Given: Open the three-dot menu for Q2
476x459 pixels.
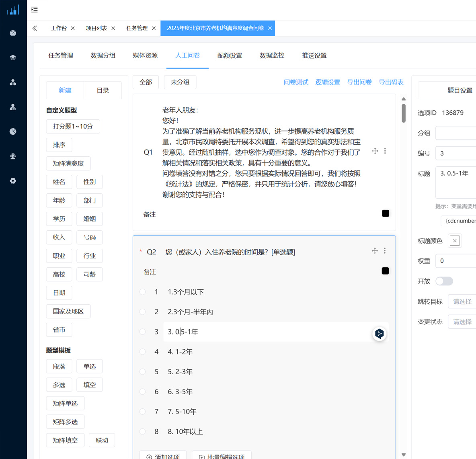Looking at the screenshot, I should (385, 251).
